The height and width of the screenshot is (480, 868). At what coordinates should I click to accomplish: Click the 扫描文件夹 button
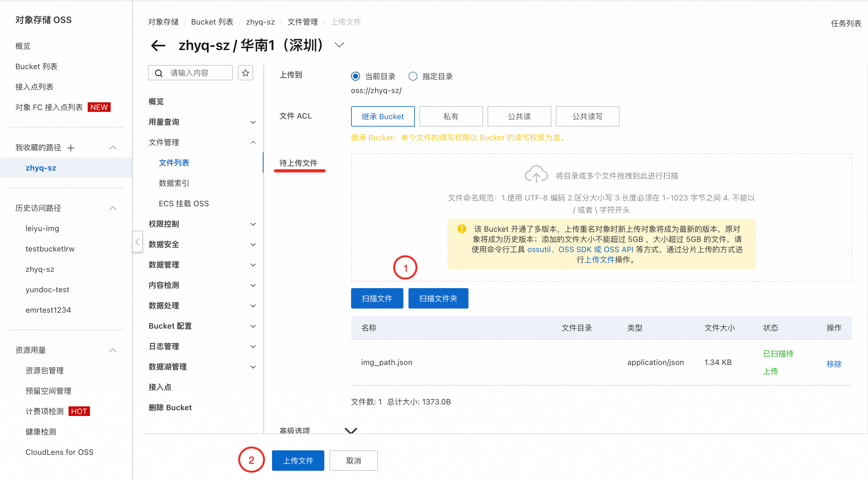coord(438,298)
